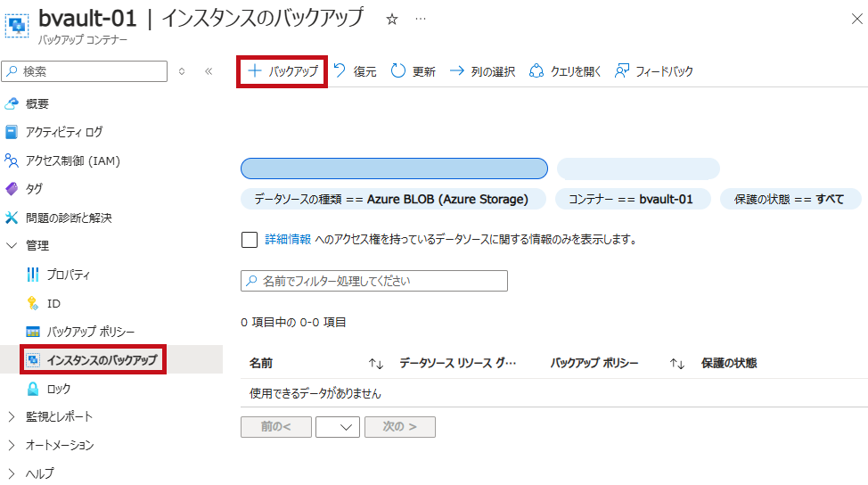Click the コンテナー == bvault-01 filter pill
The height and width of the screenshot is (485, 868).
point(633,199)
